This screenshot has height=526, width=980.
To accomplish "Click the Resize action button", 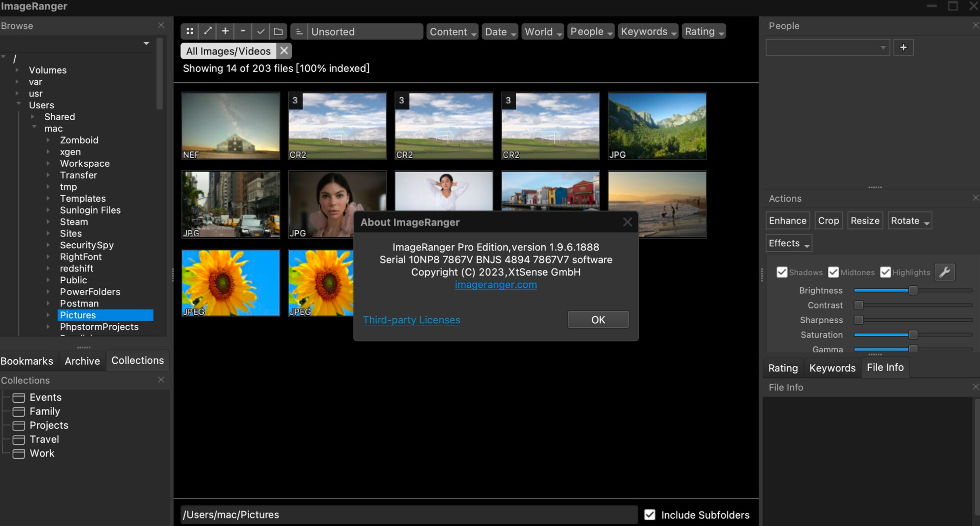I will click(865, 220).
